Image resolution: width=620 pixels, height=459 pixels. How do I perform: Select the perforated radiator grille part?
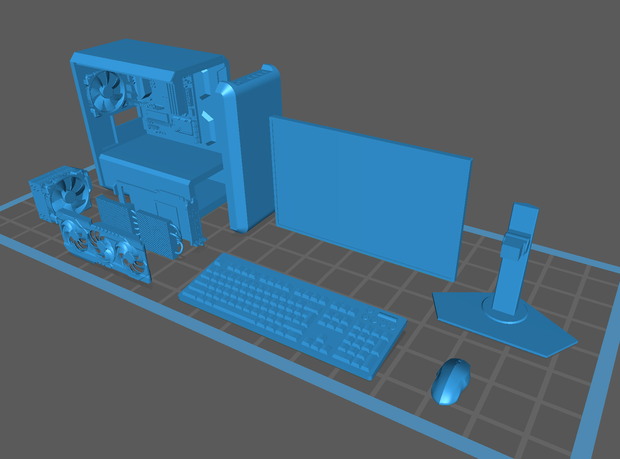pos(156,234)
